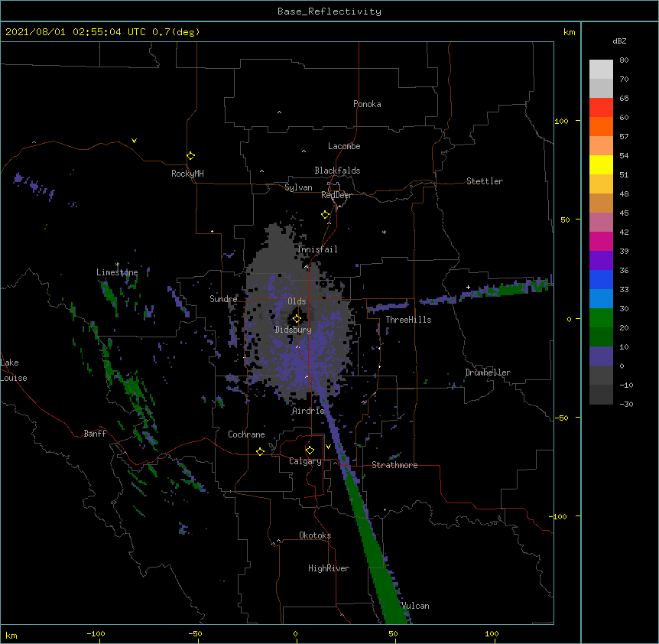Click the yellow diamond marker below Cochrane

pos(260,451)
